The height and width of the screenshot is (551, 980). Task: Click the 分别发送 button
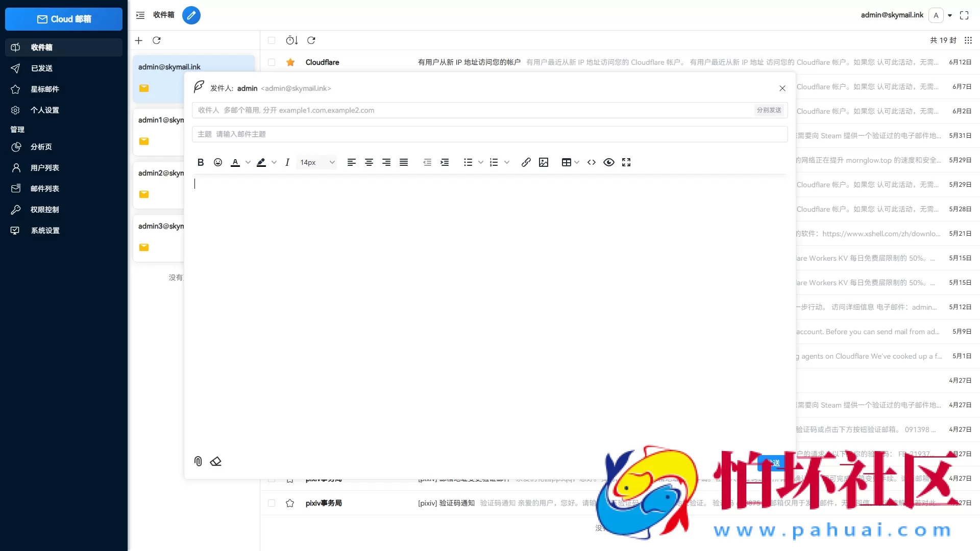tap(769, 110)
